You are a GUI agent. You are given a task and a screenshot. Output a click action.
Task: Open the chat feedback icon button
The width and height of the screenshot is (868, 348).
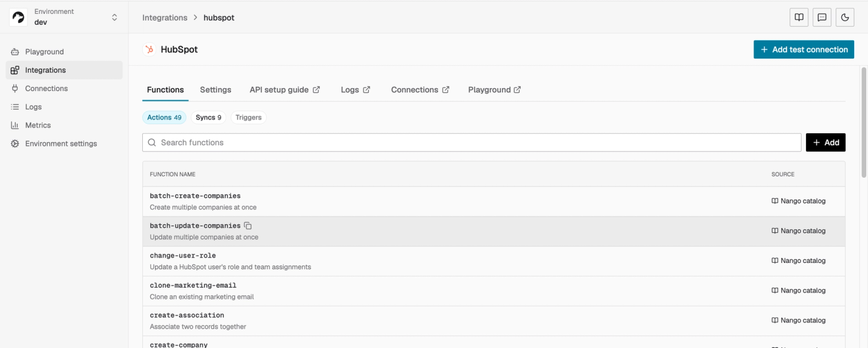tap(822, 17)
